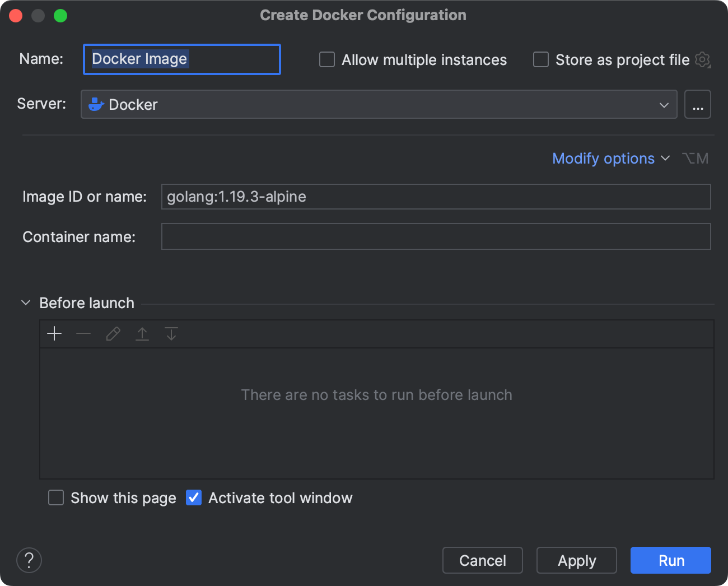Apply the configuration changes
This screenshot has height=586, width=728.
point(576,560)
